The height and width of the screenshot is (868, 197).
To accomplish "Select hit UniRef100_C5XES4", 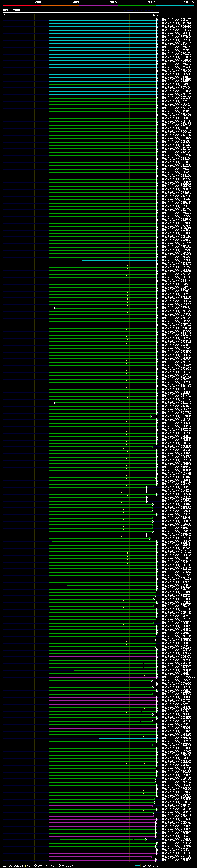I will pyautogui.click(x=177, y=328).
